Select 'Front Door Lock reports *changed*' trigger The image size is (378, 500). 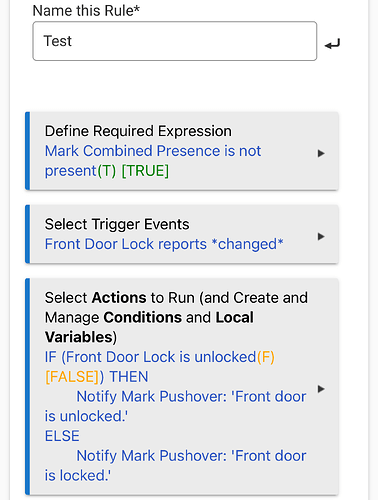pyautogui.click(x=164, y=244)
